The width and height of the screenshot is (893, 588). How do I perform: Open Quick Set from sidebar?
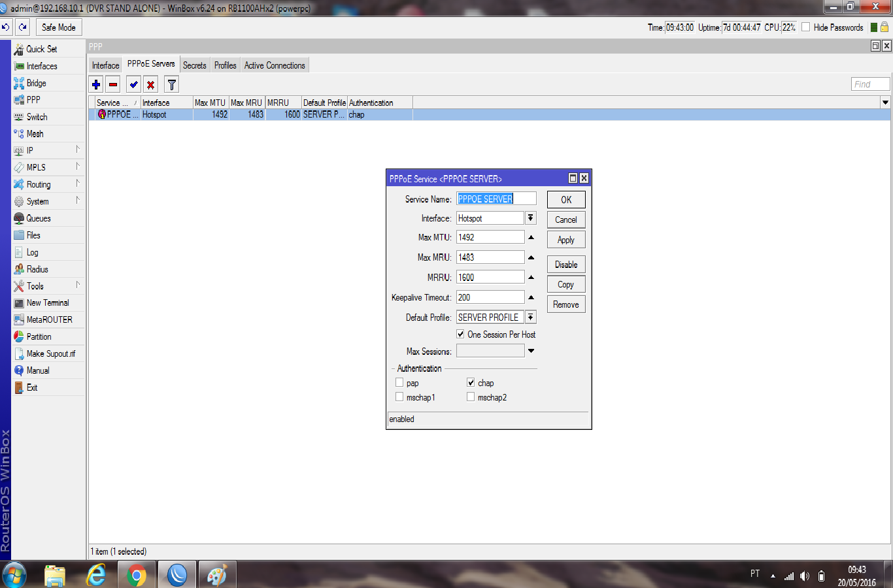[x=42, y=49]
